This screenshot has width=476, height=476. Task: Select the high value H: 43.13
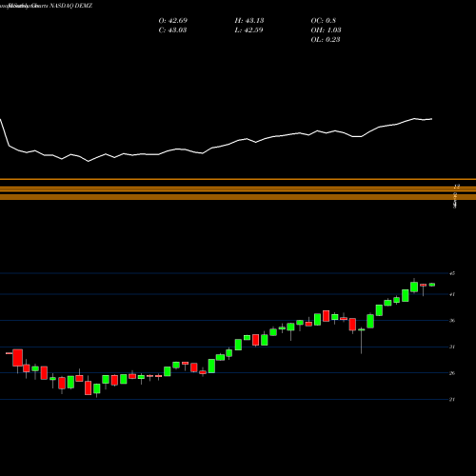click(x=249, y=21)
